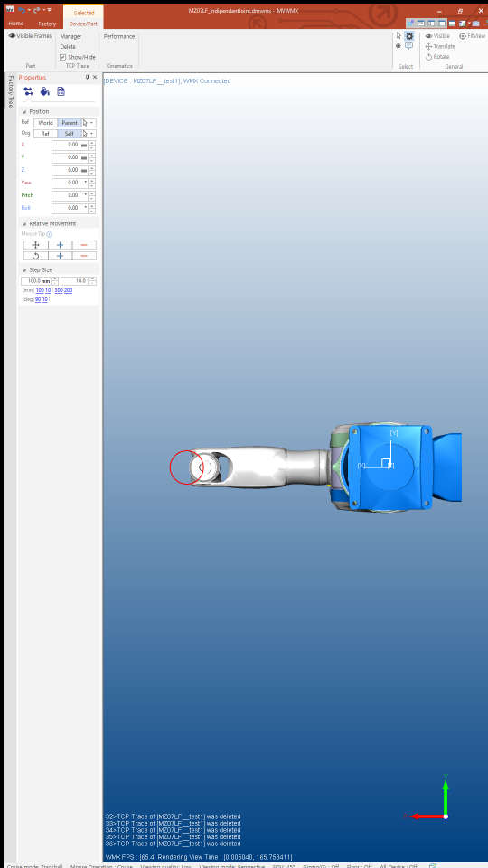Click the Z position input field
The height and width of the screenshot is (868, 488).
tap(70, 171)
